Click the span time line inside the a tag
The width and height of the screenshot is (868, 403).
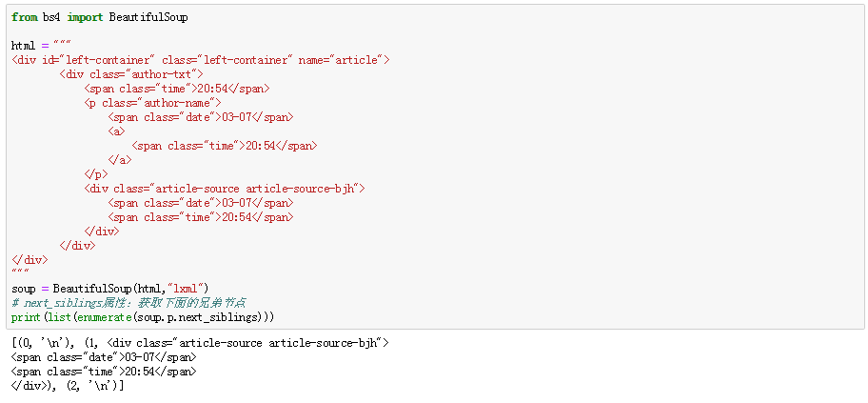pos(224,146)
